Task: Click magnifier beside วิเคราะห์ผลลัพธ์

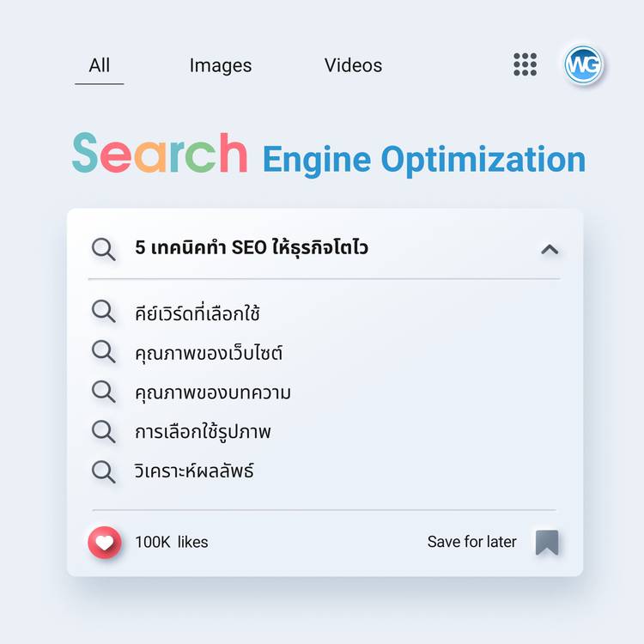Action: pos(104,471)
